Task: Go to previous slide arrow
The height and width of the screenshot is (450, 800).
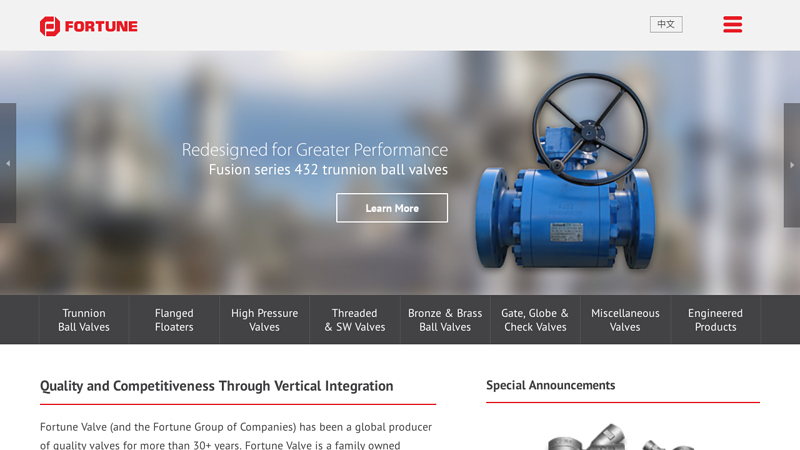Action: pyautogui.click(x=8, y=163)
